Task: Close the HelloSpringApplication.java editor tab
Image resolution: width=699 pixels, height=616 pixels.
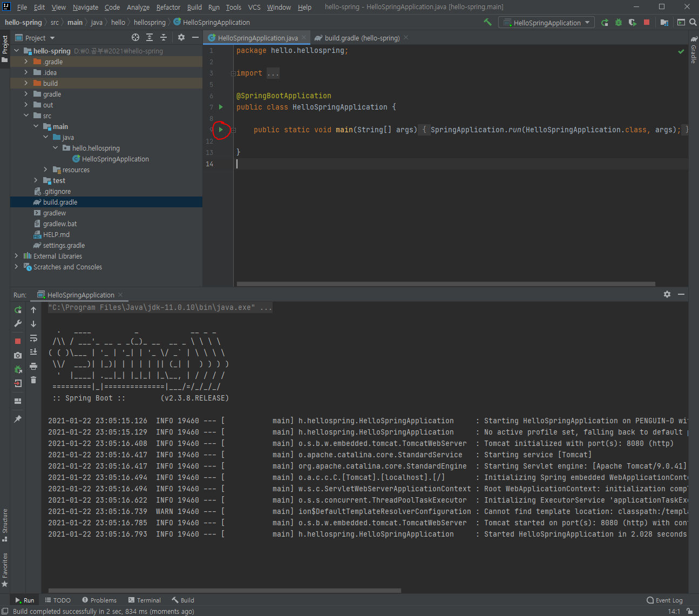Action: point(304,37)
